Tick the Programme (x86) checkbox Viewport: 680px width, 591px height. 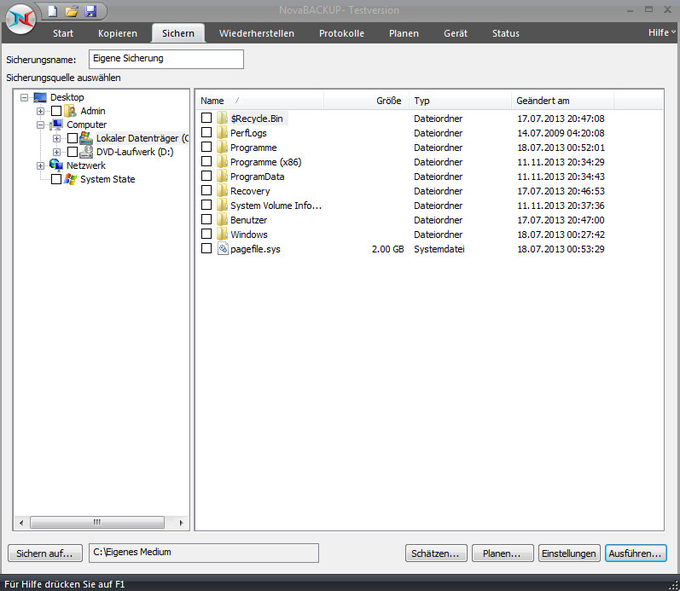[206, 161]
